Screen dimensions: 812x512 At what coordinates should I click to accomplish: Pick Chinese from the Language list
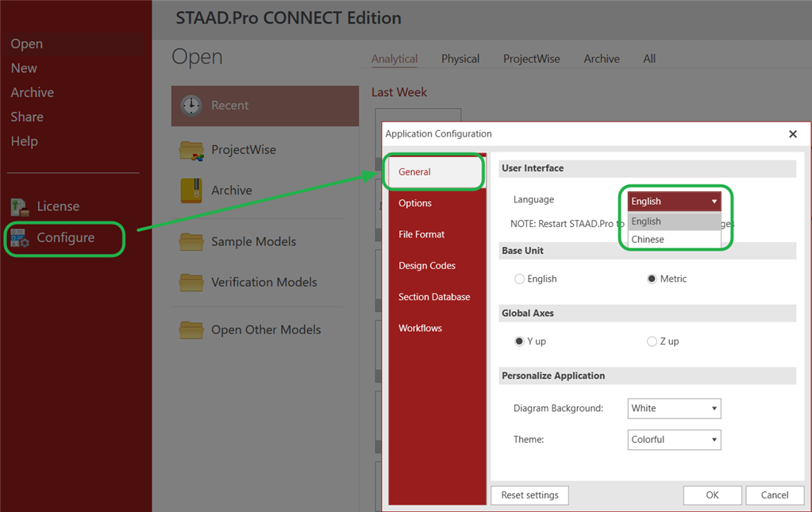tap(674, 240)
